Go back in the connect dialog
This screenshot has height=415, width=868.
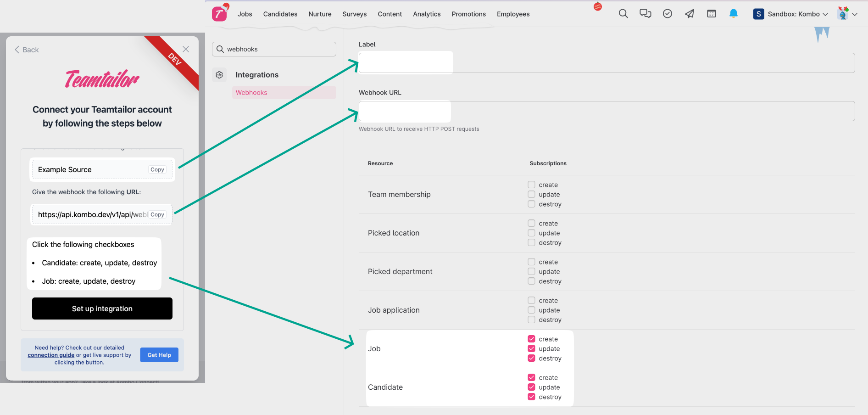point(27,50)
